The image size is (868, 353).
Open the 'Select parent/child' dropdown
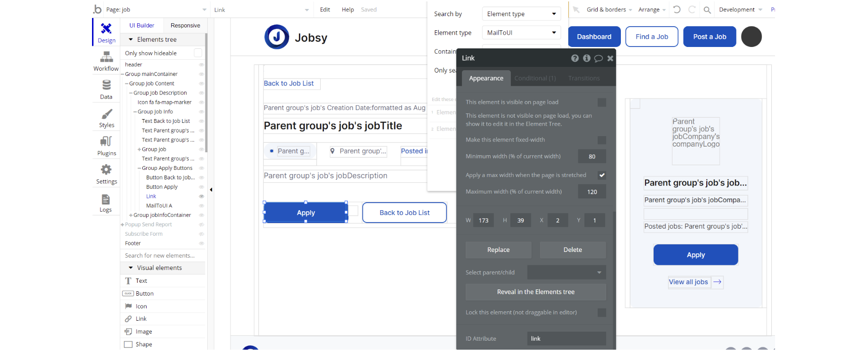pos(566,272)
